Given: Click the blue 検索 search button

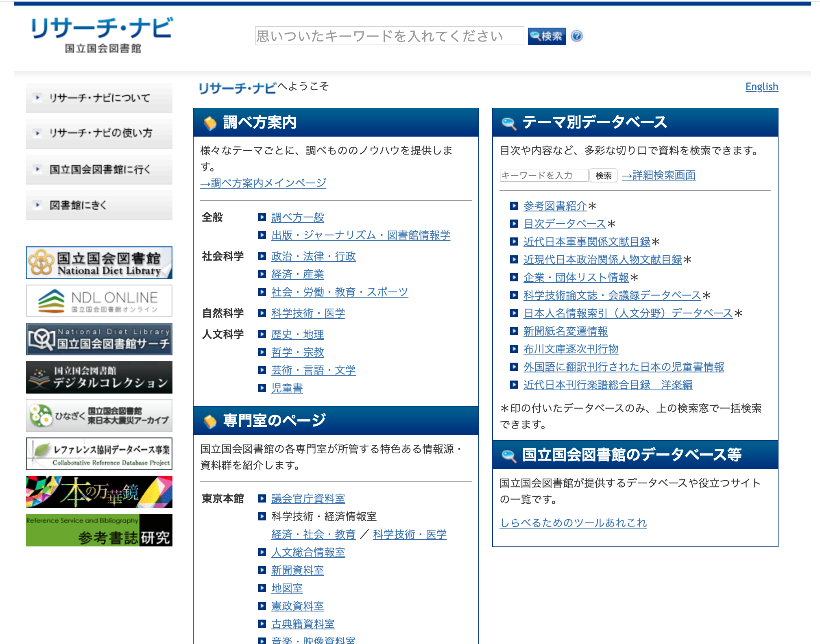Looking at the screenshot, I should [547, 36].
